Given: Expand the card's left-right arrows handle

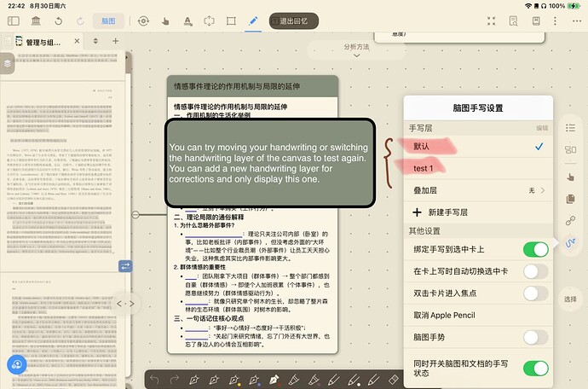Looking at the screenshot, I should [x=125, y=303].
